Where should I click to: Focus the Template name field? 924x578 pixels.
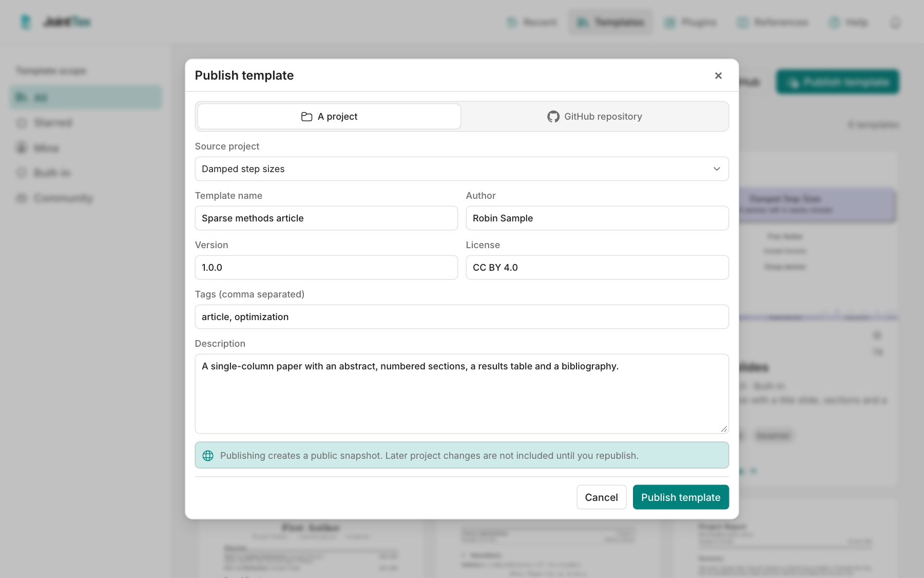[x=326, y=218]
